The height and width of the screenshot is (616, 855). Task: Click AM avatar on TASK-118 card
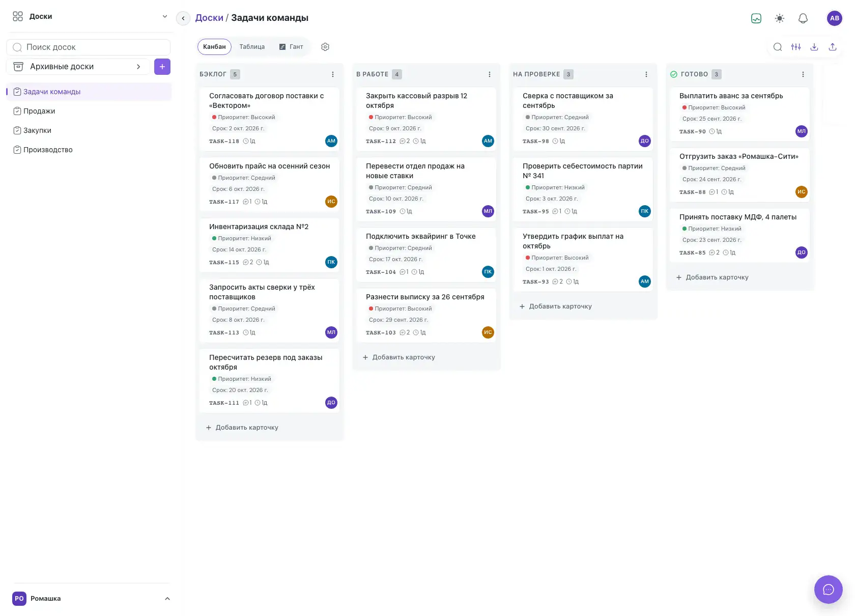pyautogui.click(x=331, y=141)
